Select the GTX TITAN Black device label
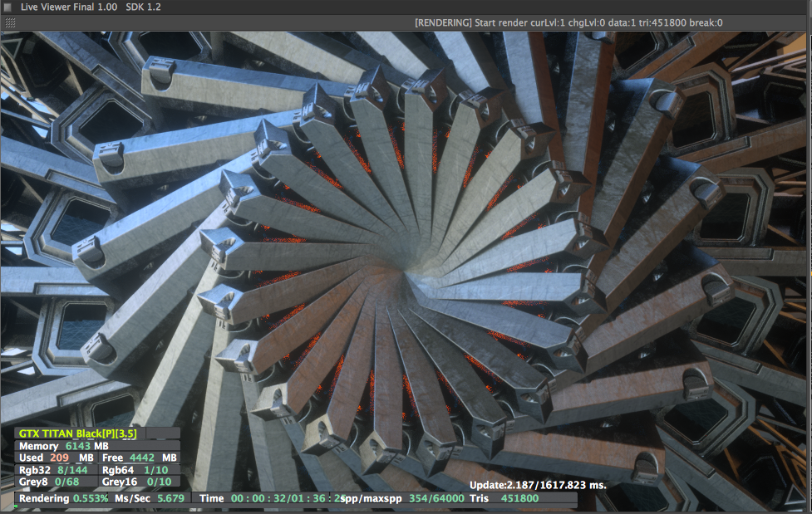The image size is (812, 514). point(77,433)
